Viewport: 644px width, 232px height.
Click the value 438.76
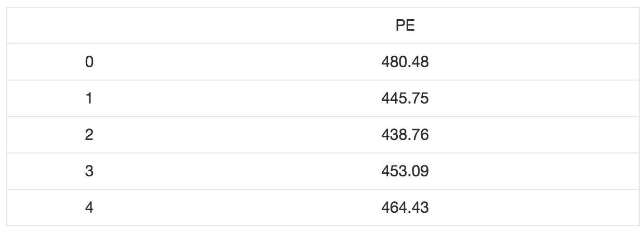point(405,135)
